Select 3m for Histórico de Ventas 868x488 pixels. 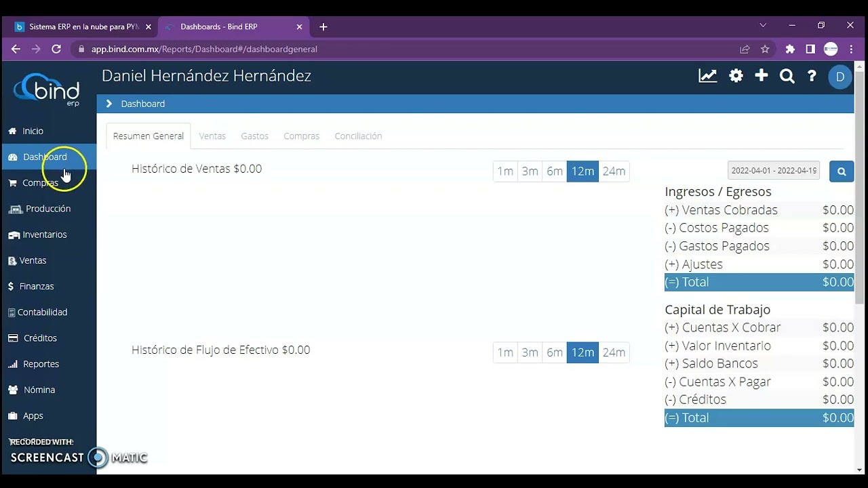point(530,171)
